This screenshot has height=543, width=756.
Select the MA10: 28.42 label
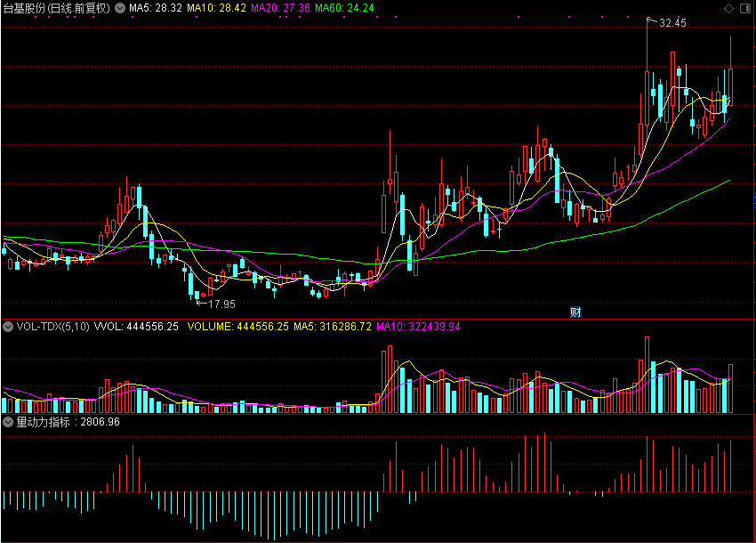216,8
